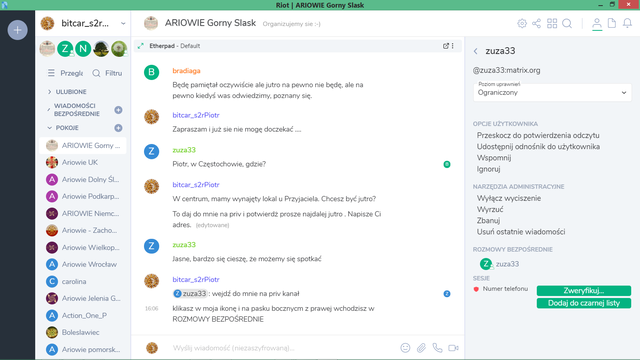The image size is (640, 360).
Task: Select the Ariowie Dolny Śl... room
Action: pyautogui.click(x=83, y=179)
